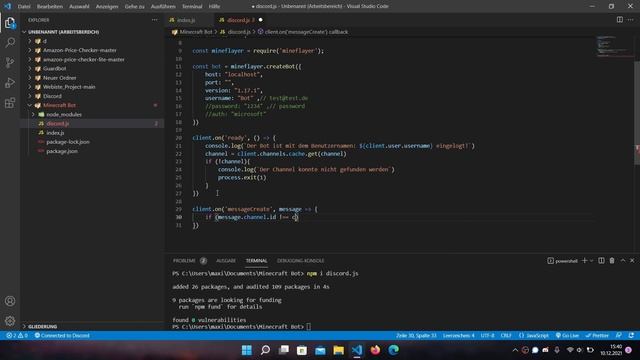The image size is (640, 360).
Task: Switch to the Debugging-Konsole tab
Action: pos(300,260)
